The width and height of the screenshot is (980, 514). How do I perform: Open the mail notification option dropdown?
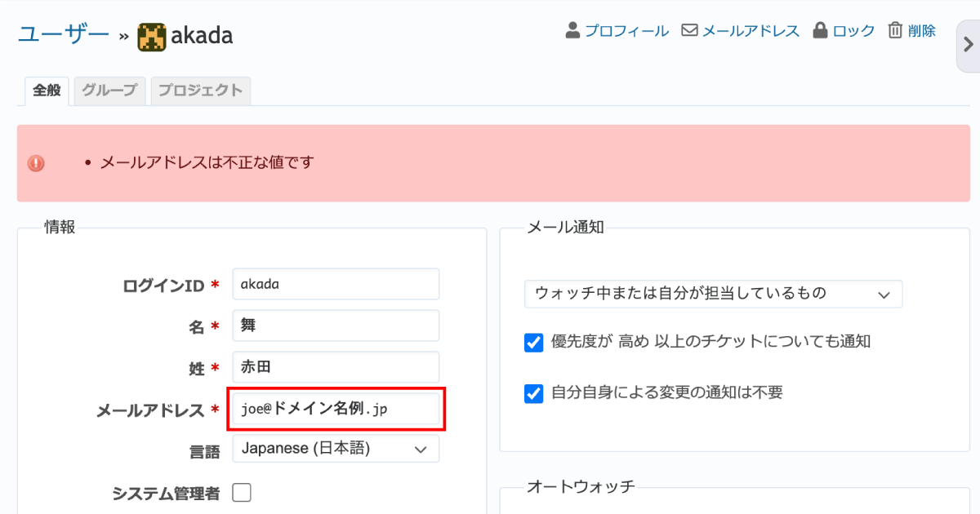pos(713,294)
